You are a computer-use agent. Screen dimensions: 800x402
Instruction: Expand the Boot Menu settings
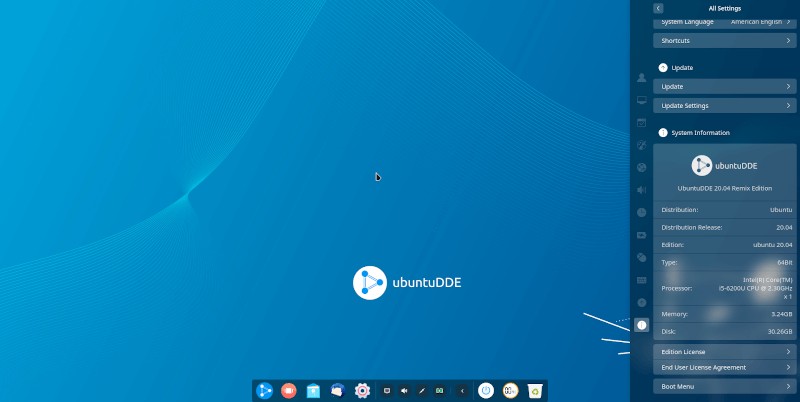point(725,386)
